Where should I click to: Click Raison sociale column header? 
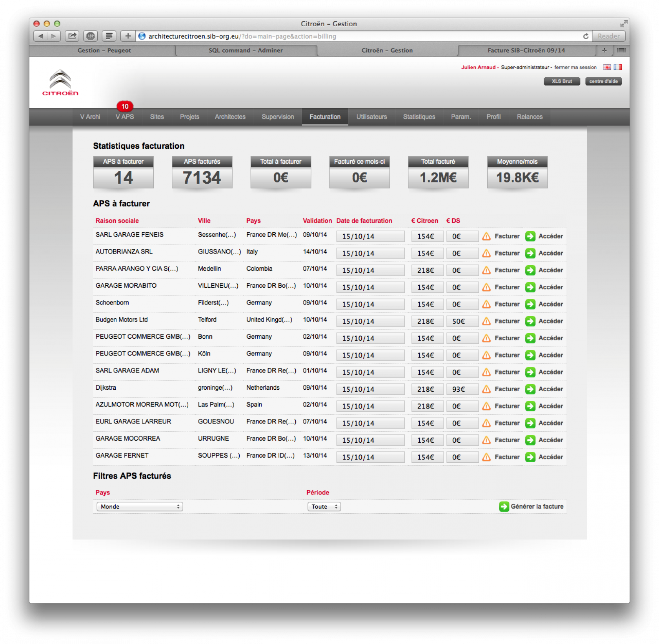[x=117, y=221]
